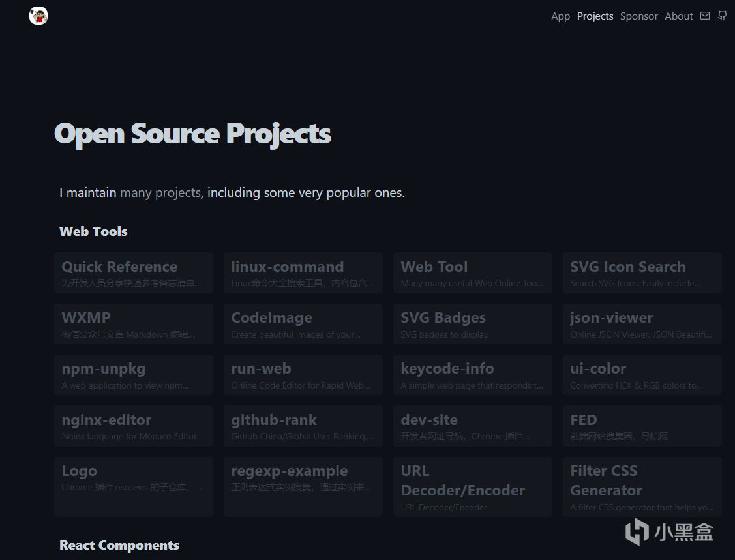Viewport: 735px width, 560px height.
Task: Open the linux-command project card
Action: pyautogui.click(x=303, y=273)
